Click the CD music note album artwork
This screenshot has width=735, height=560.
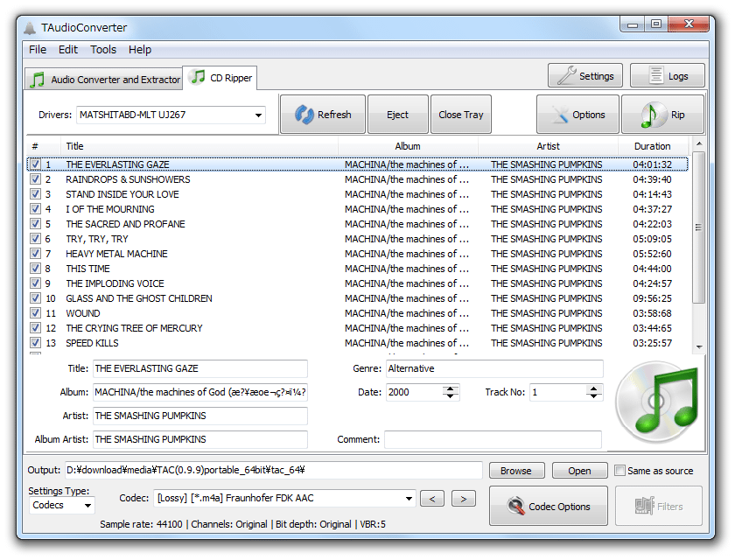click(x=658, y=402)
